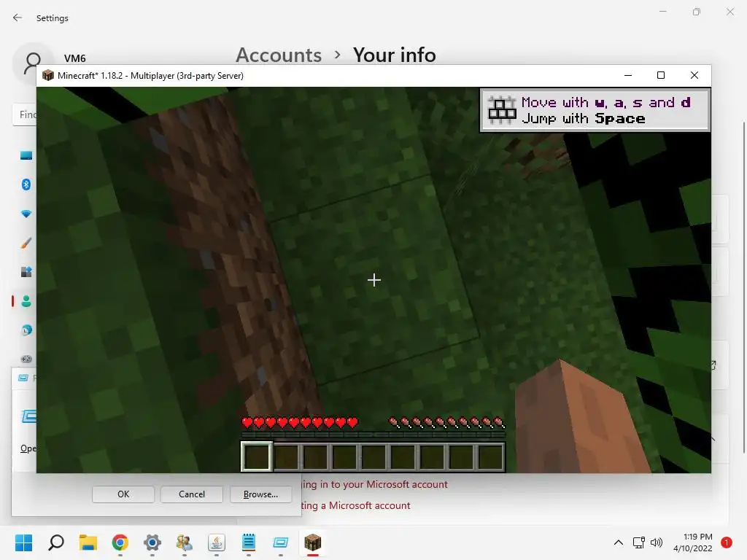Screen dimensions: 747x560
Task: Click the Settings search field
Action: pyautogui.click(x=24, y=114)
